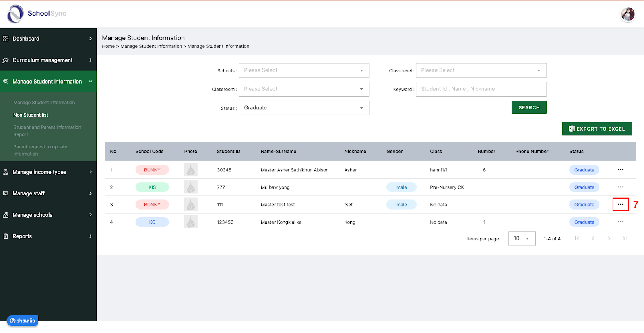Screen dimensions: 644x333
Task: Open Parent request to update information
Action: 40,150
